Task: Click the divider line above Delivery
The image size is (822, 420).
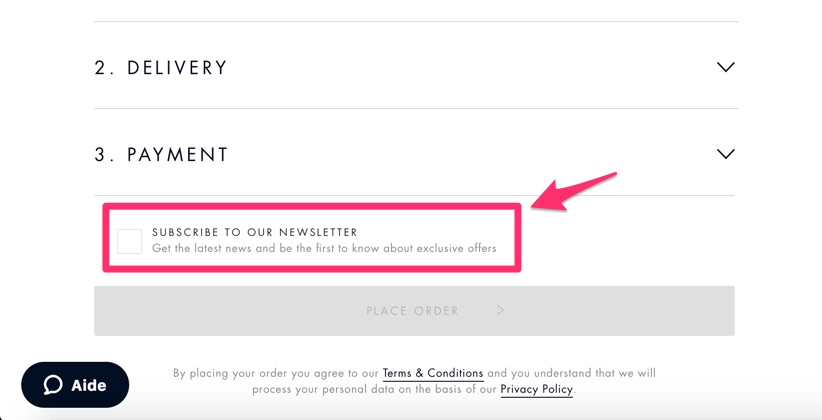Action: (x=416, y=21)
